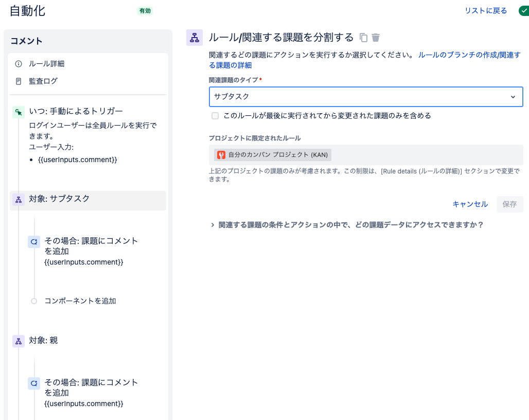Click the first comment action refresh icon

point(34,241)
